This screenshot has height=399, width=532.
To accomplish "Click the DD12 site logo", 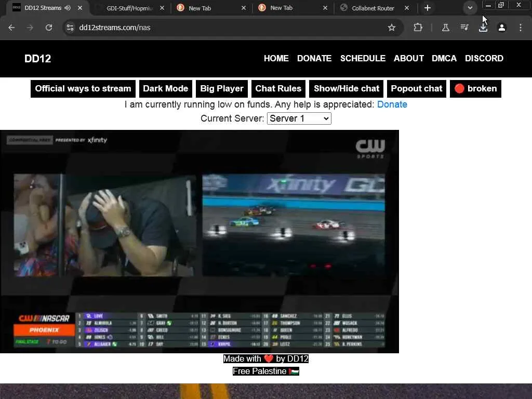I will [x=37, y=58].
